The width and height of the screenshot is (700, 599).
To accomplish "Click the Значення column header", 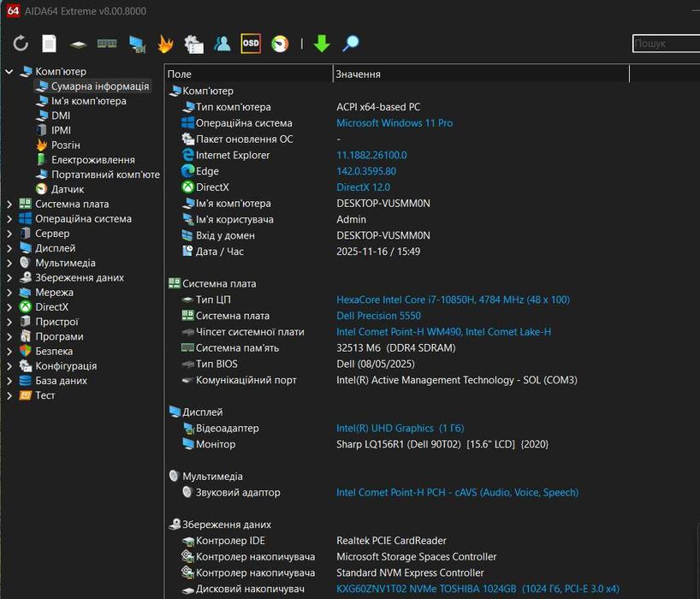I will coord(481,74).
